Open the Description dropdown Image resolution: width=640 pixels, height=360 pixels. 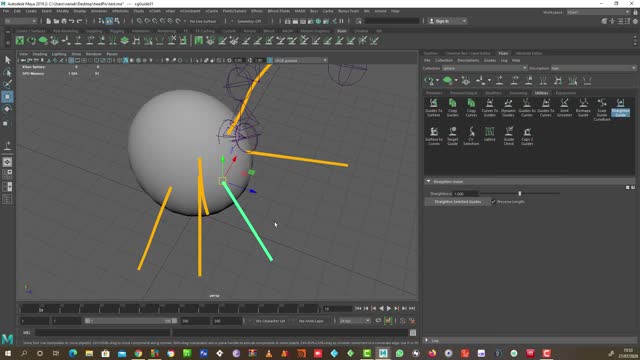point(593,68)
